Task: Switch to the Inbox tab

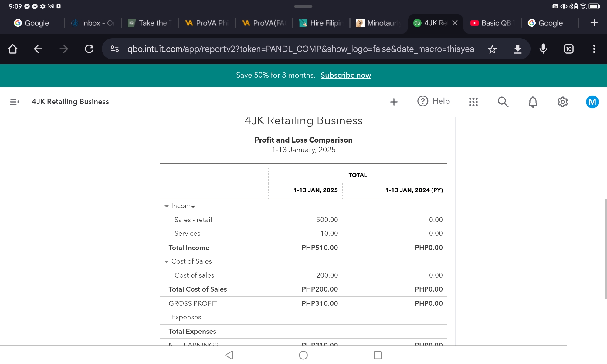Action: click(x=93, y=23)
